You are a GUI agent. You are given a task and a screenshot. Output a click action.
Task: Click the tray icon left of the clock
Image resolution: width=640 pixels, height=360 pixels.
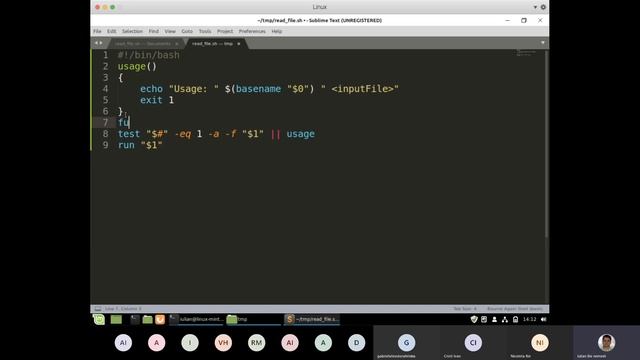tap(516, 319)
